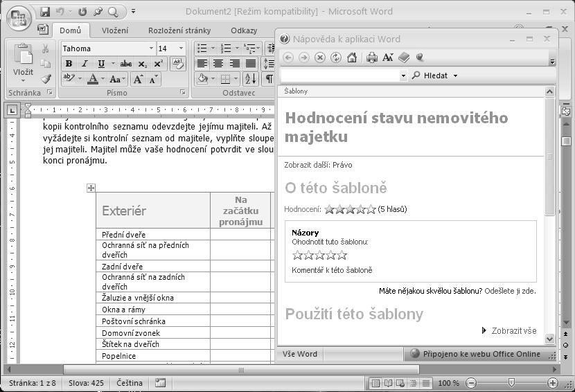The width and height of the screenshot is (575, 392).
Task: Apply text highlight color
Action: [69, 78]
